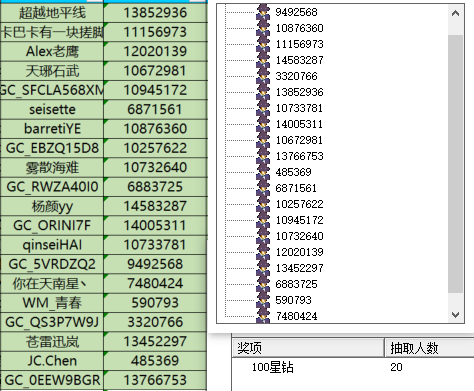Image resolution: width=474 pixels, height=391 pixels.
Task: Select tree entry 13766753 in winner list
Action: tap(299, 156)
